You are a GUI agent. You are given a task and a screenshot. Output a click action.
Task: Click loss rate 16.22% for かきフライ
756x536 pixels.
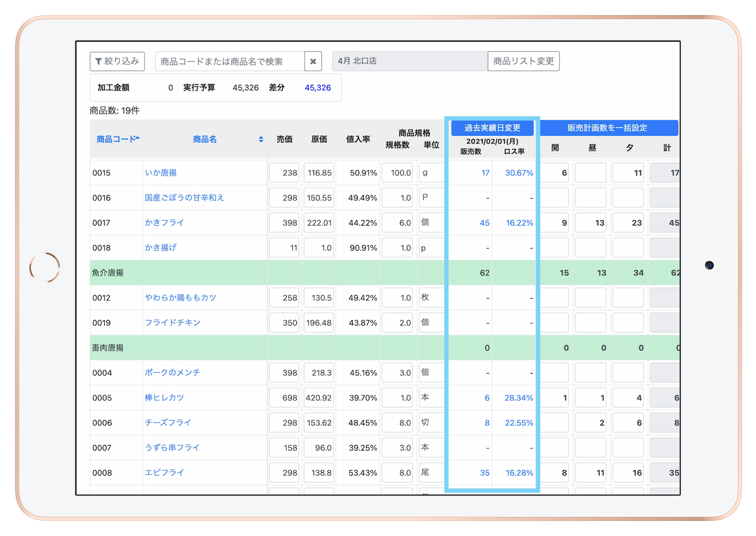(519, 223)
